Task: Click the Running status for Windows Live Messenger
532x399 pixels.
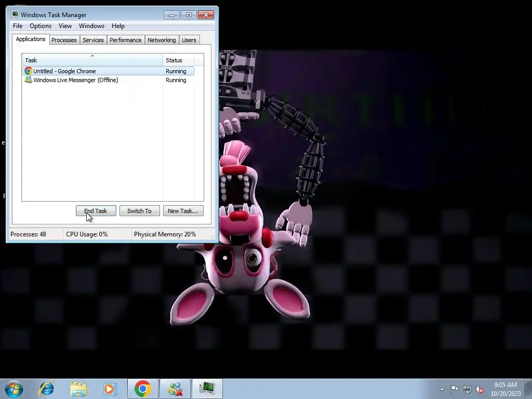Action: [x=176, y=80]
